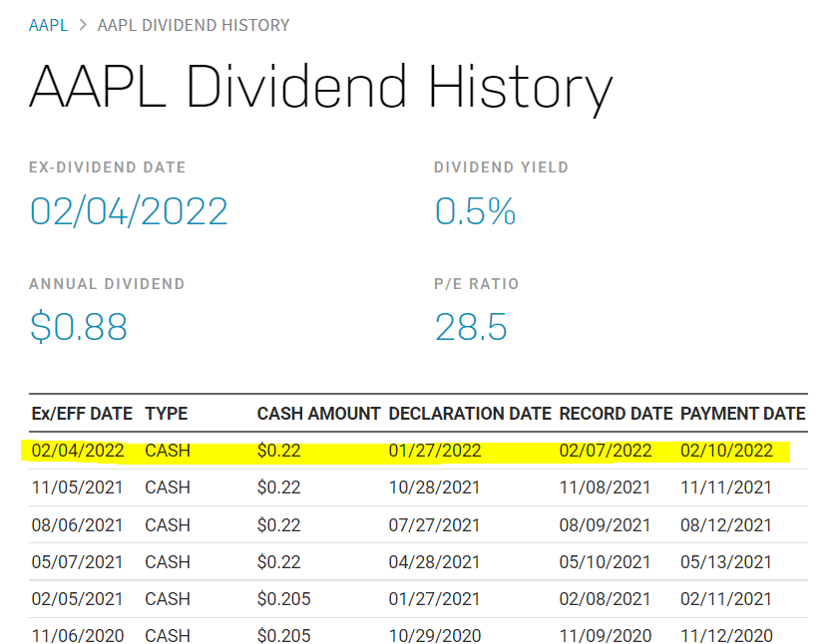Select the dividend yield value 0.5%
The height and width of the screenshot is (644, 838).
click(x=475, y=211)
